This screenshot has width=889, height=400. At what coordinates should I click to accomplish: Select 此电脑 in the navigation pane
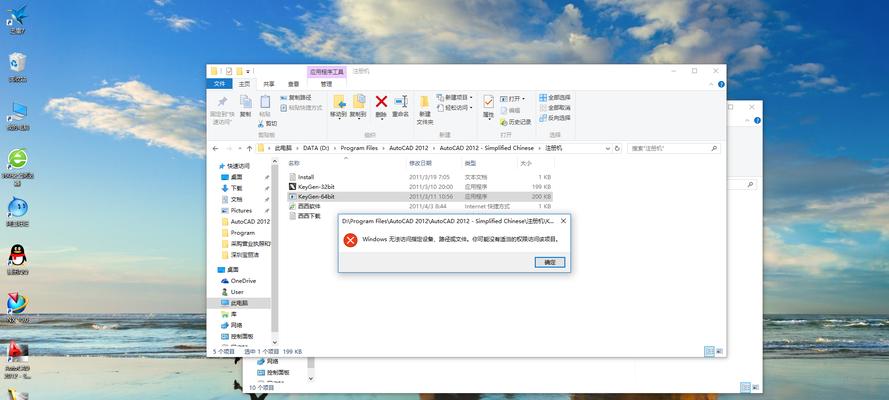coord(238,303)
